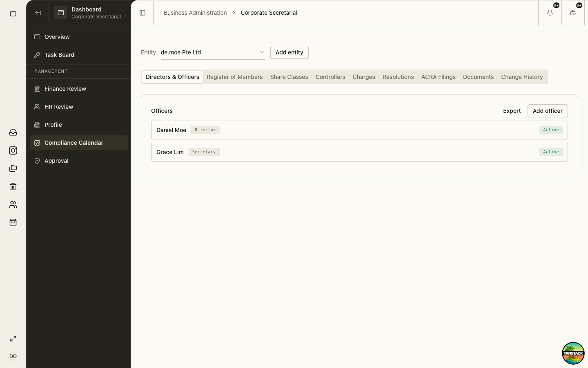588x368 pixels.
Task: Open Overview in sidebar
Action: (79, 37)
